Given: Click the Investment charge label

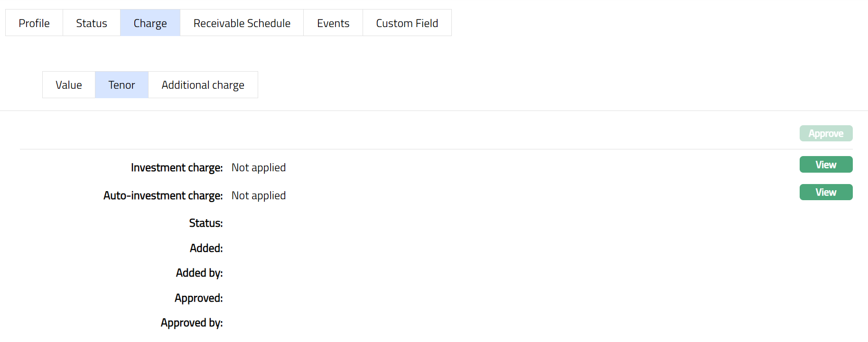Looking at the screenshot, I should tap(177, 168).
